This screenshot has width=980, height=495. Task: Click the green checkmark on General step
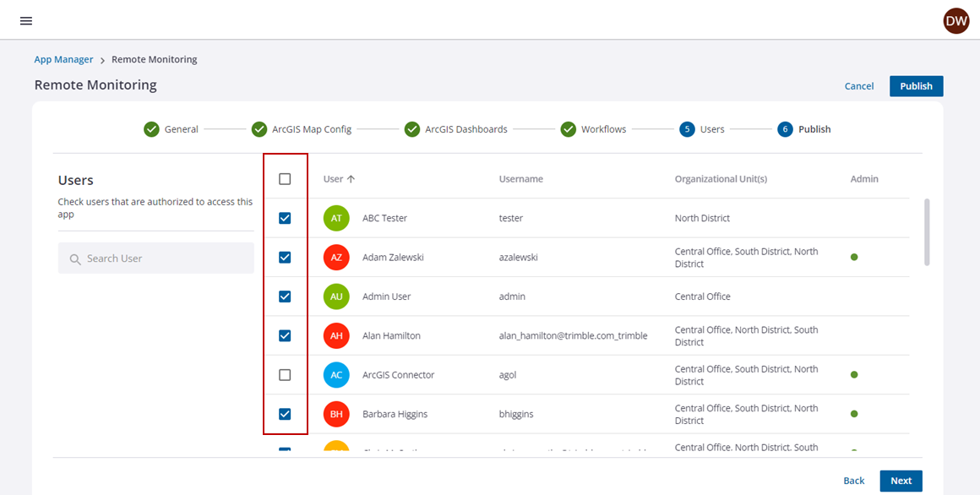[151, 129]
